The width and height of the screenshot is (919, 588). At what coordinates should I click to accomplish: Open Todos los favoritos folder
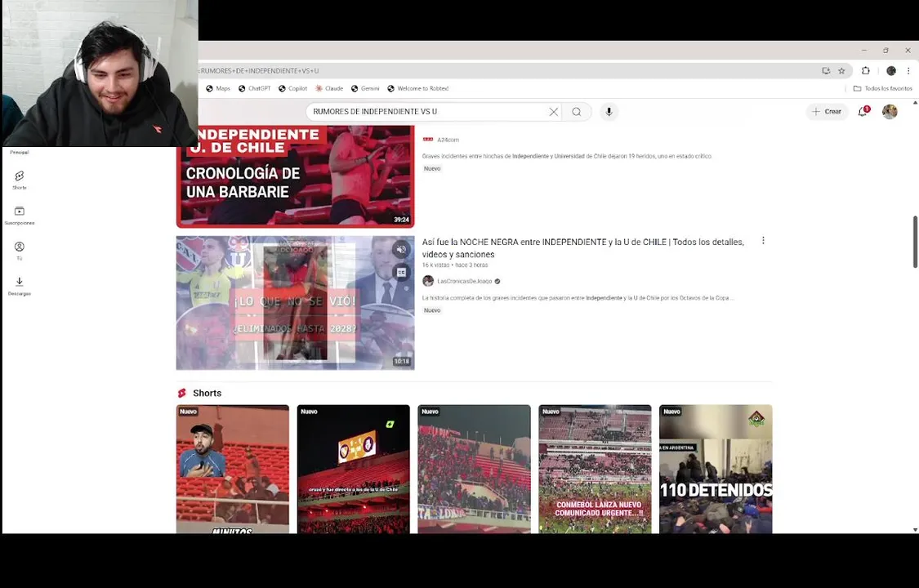coord(883,88)
